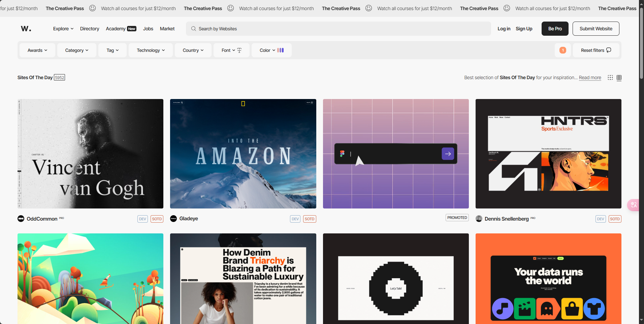Click the OddCommon avatar icon

pyautogui.click(x=21, y=219)
